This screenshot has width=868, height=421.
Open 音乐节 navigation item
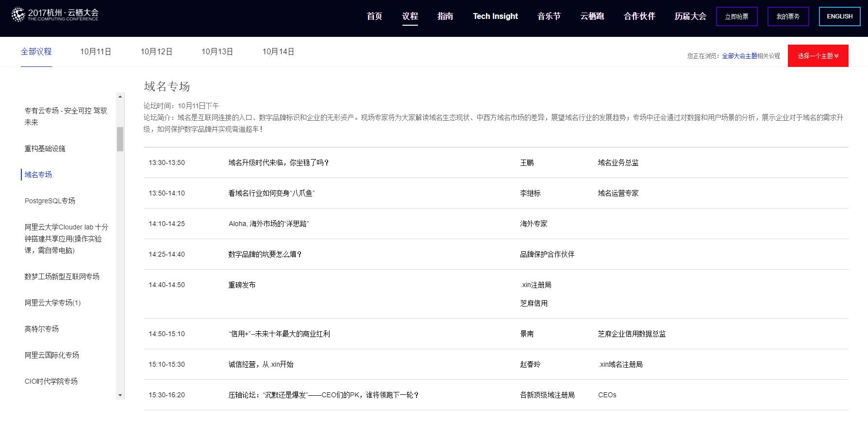point(549,16)
